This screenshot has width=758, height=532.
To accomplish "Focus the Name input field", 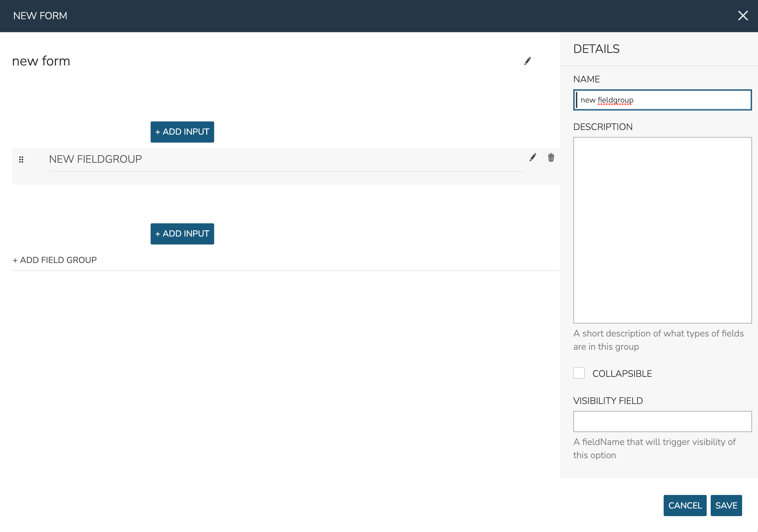I will 662,100.
